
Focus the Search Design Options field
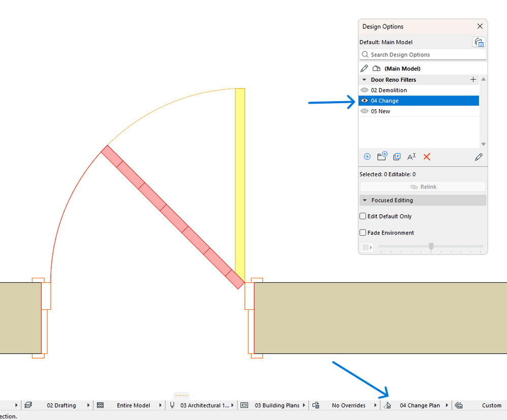point(423,55)
